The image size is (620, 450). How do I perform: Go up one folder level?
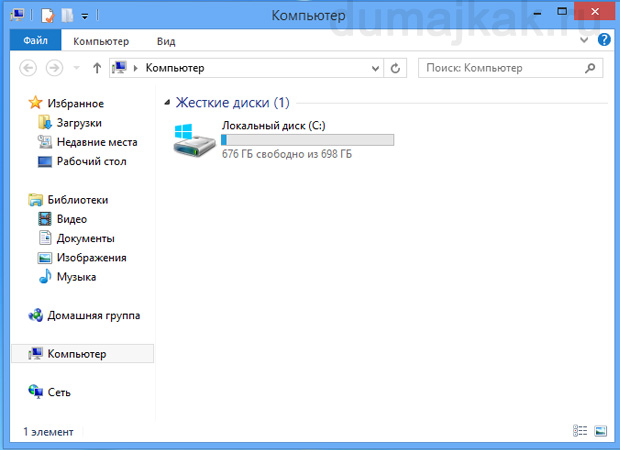pyautogui.click(x=97, y=68)
